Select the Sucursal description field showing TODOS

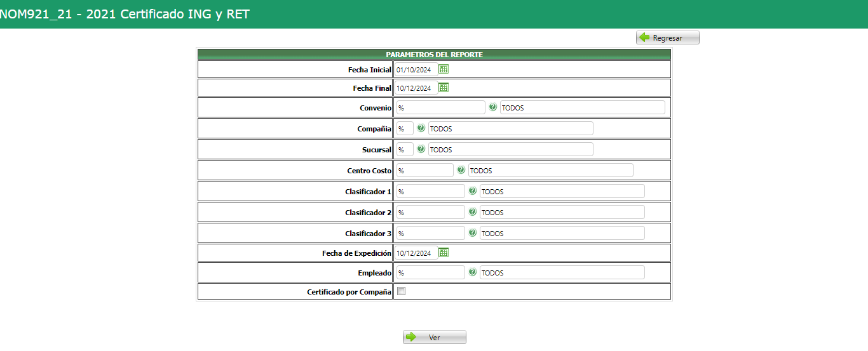(510, 149)
